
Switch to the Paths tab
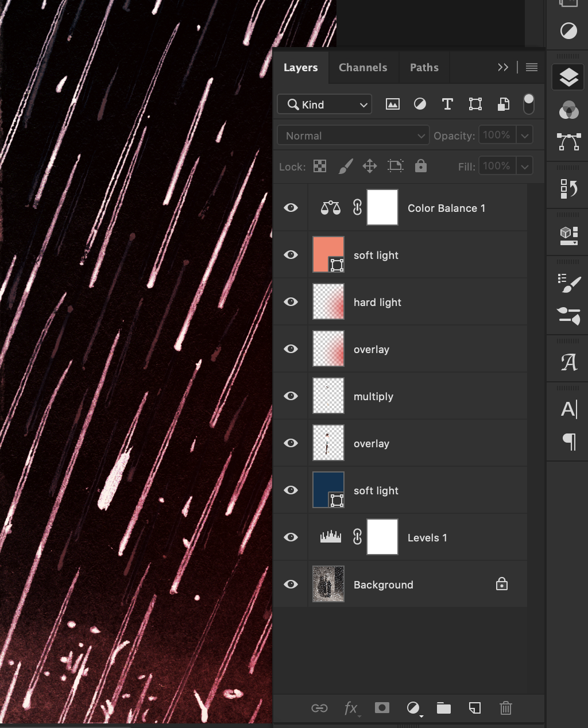click(424, 67)
